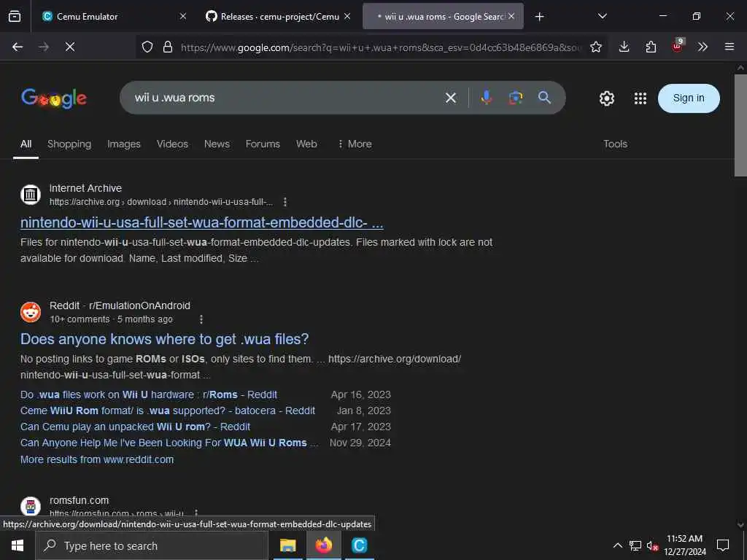Open File Explorer from the taskbar
Screen dimensions: 747x560
(287, 545)
